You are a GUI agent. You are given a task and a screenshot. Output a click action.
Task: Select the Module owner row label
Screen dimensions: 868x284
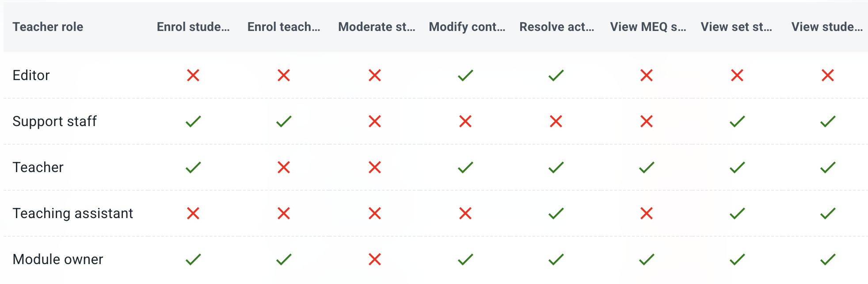pos(57,259)
